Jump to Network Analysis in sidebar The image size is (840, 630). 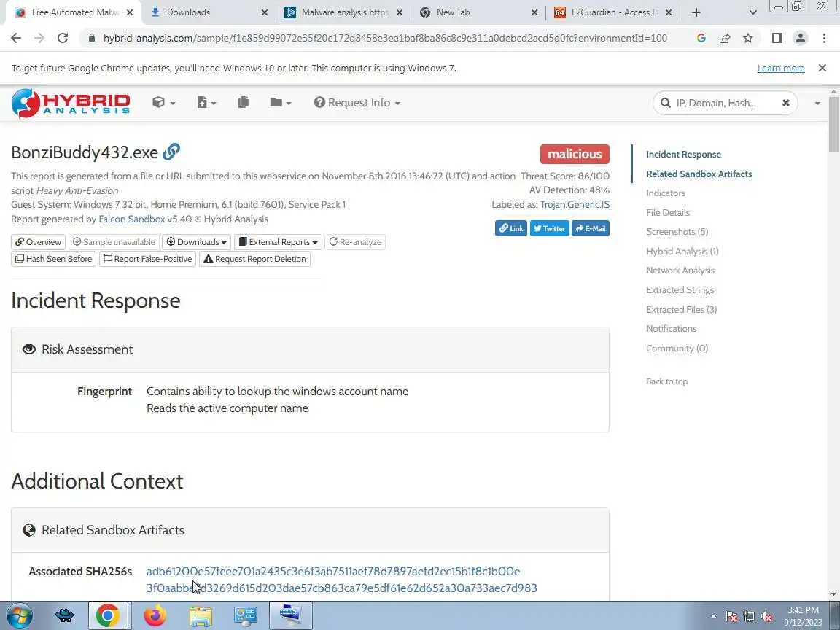[680, 271]
